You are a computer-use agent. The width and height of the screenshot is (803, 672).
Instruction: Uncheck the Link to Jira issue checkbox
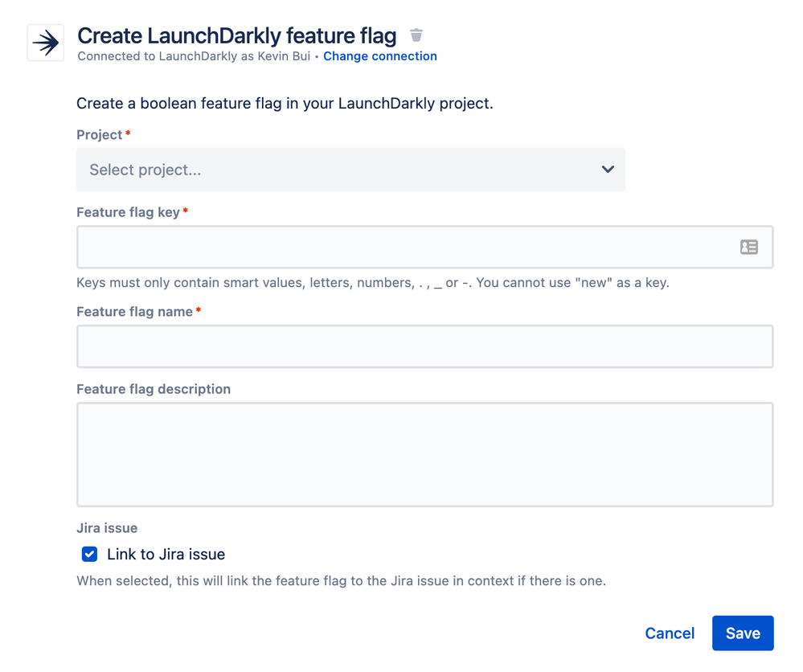(x=89, y=554)
